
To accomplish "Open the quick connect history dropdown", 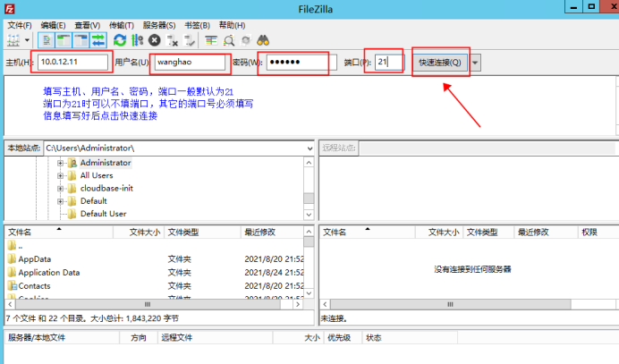I will [475, 63].
